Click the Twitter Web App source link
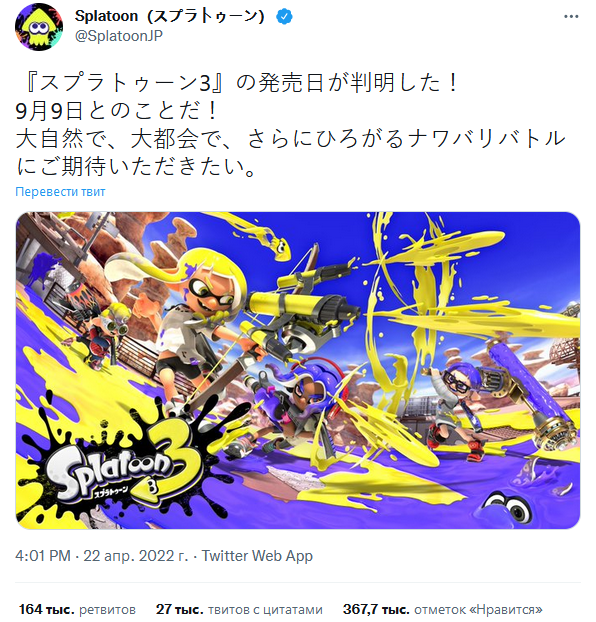 [x=257, y=556]
